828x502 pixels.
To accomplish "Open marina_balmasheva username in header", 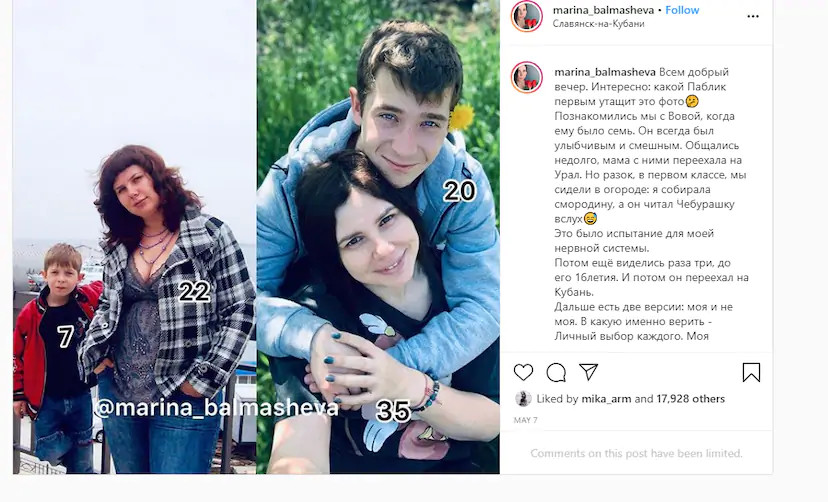I will click(603, 10).
